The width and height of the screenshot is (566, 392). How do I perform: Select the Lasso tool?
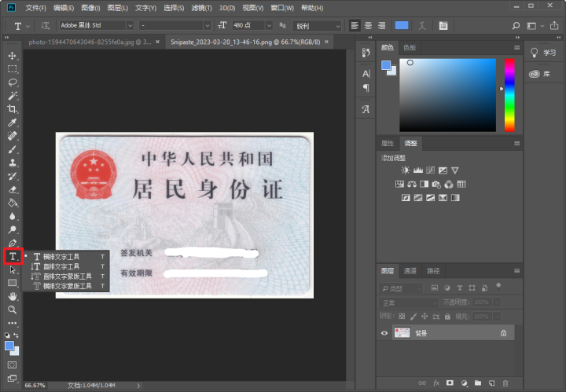(13, 82)
